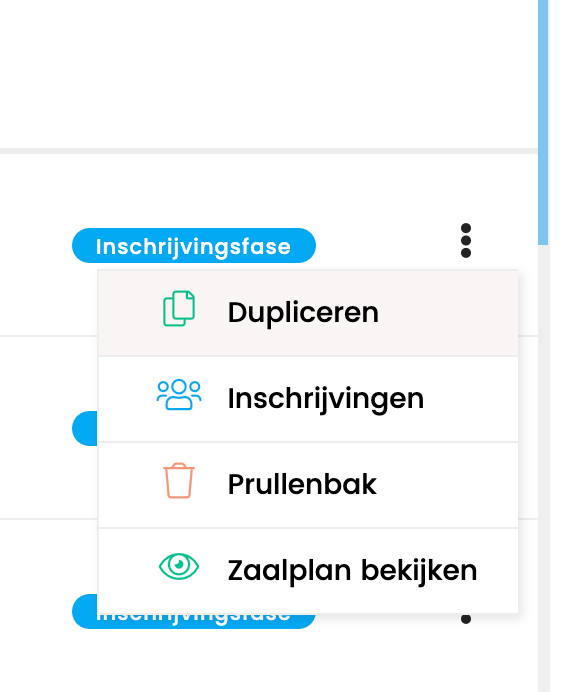Select the Zaalplan bekijken text label
580x692 pixels.
[352, 571]
